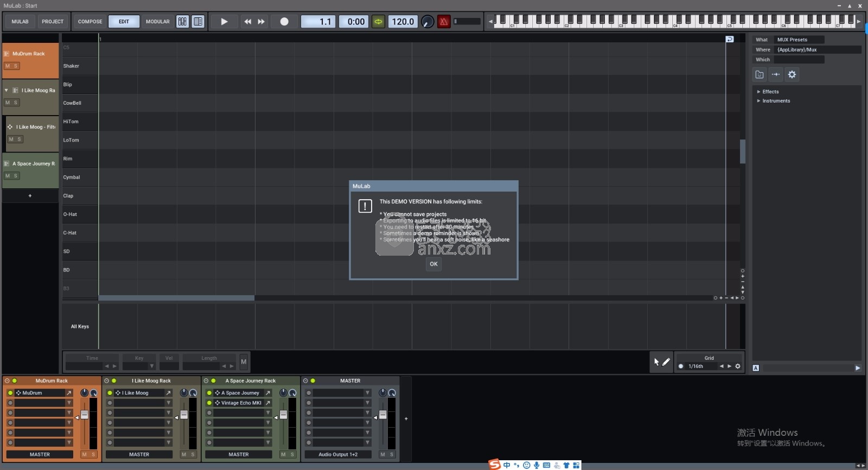Switch to the MODULAR tab
868x470 pixels.
[x=158, y=22]
